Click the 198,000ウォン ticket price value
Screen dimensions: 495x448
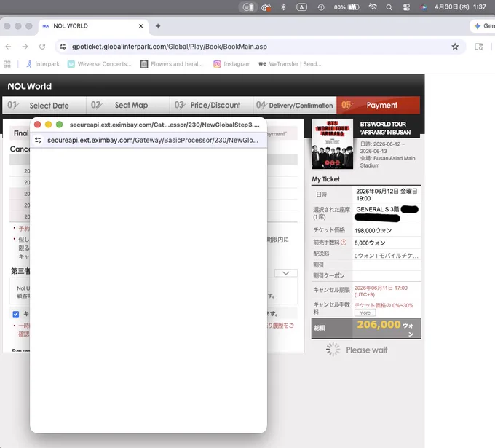[x=373, y=231]
